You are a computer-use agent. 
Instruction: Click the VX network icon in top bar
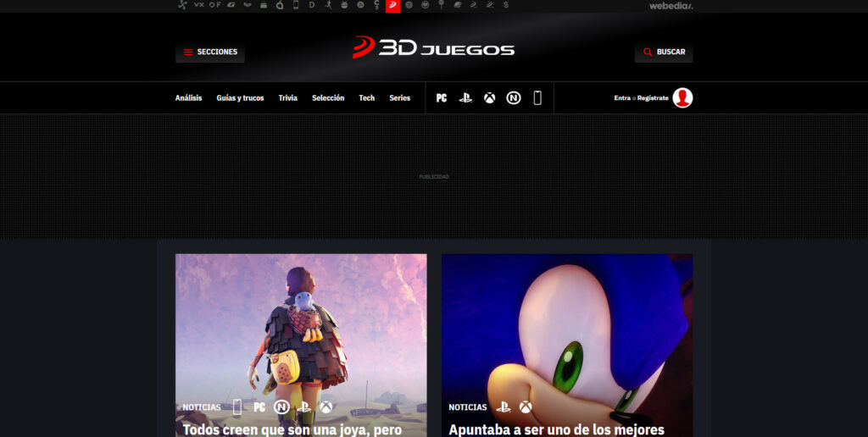[198, 5]
